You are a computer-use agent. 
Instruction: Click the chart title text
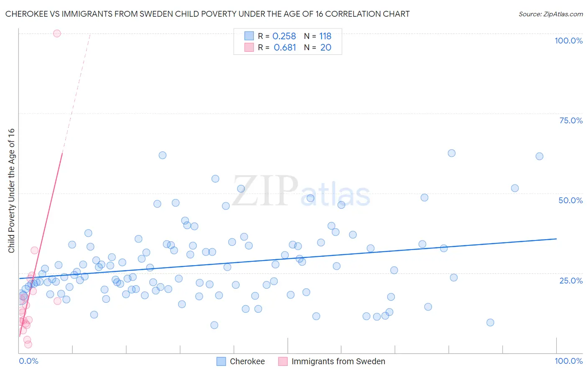[207, 14]
